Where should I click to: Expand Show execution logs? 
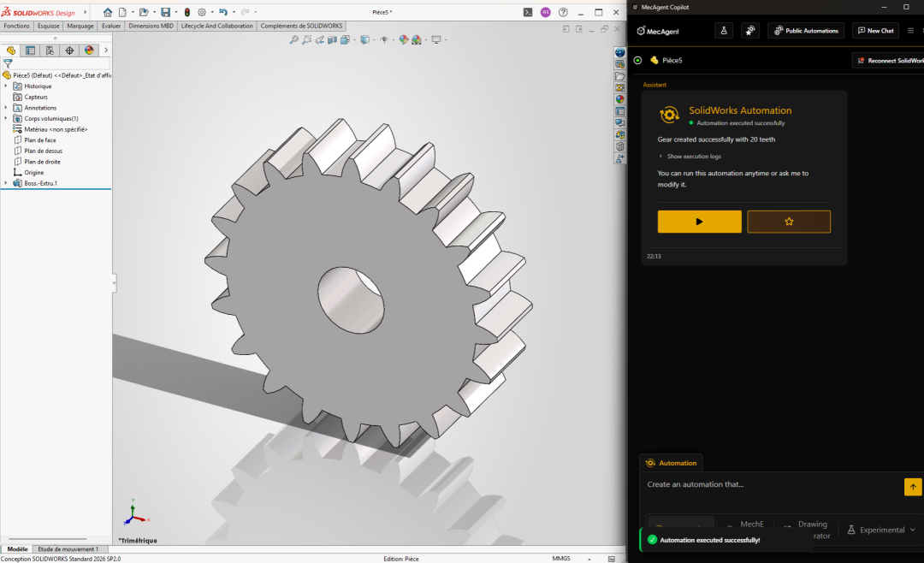coord(690,157)
